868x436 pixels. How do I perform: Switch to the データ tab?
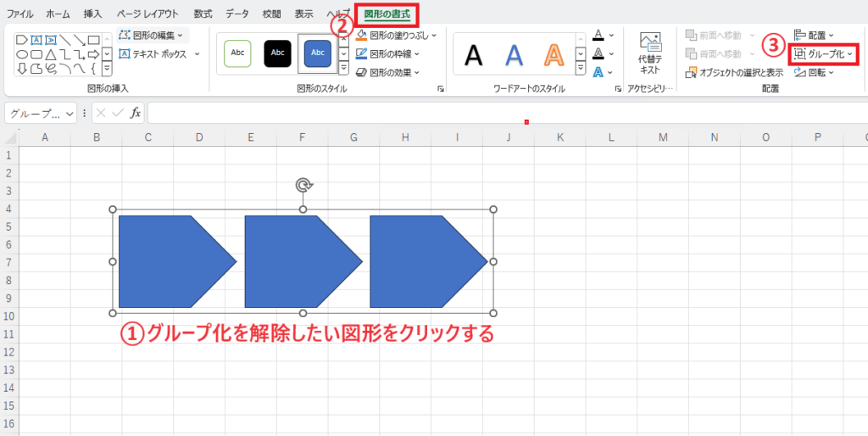pos(237,14)
